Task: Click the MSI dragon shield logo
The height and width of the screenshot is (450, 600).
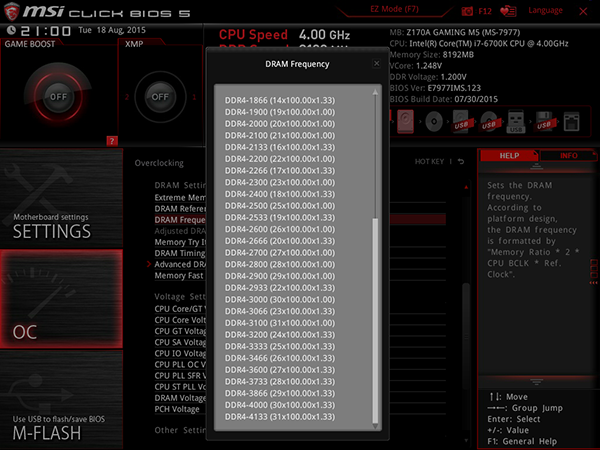Action: pos(11,11)
